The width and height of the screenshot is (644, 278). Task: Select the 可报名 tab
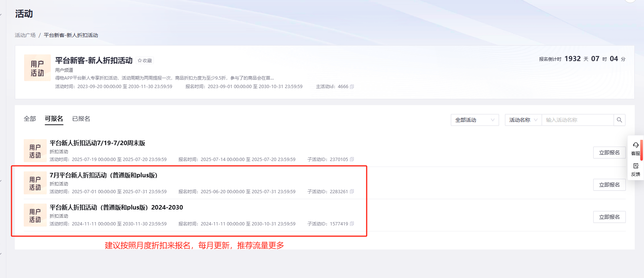54,119
